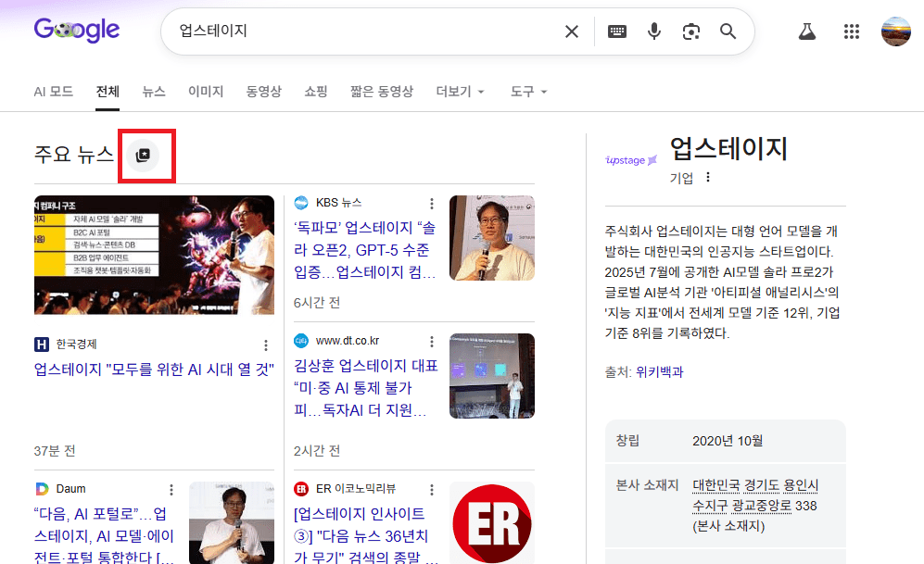The image size is (924, 564).
Task: Start voice search with microphone icon
Action: click(654, 31)
